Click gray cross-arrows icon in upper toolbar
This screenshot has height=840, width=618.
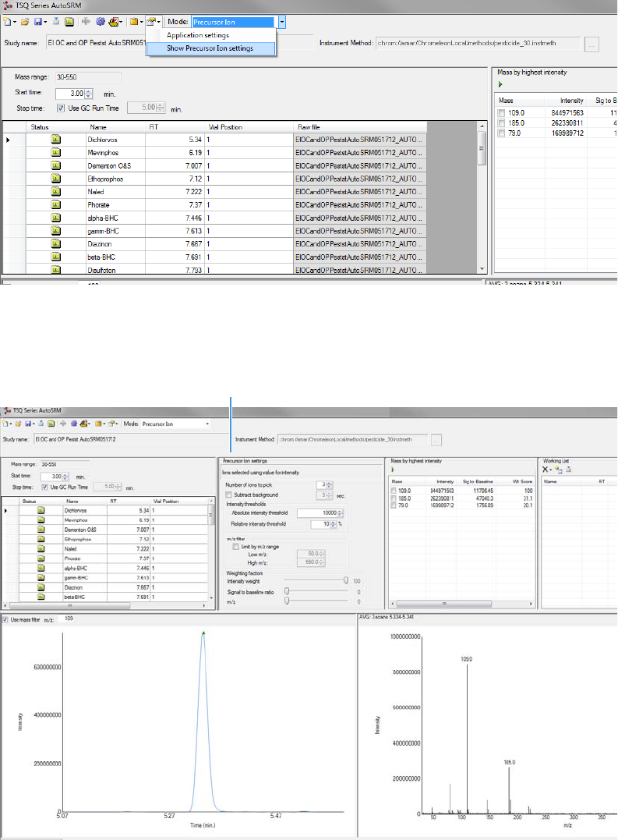(86, 22)
